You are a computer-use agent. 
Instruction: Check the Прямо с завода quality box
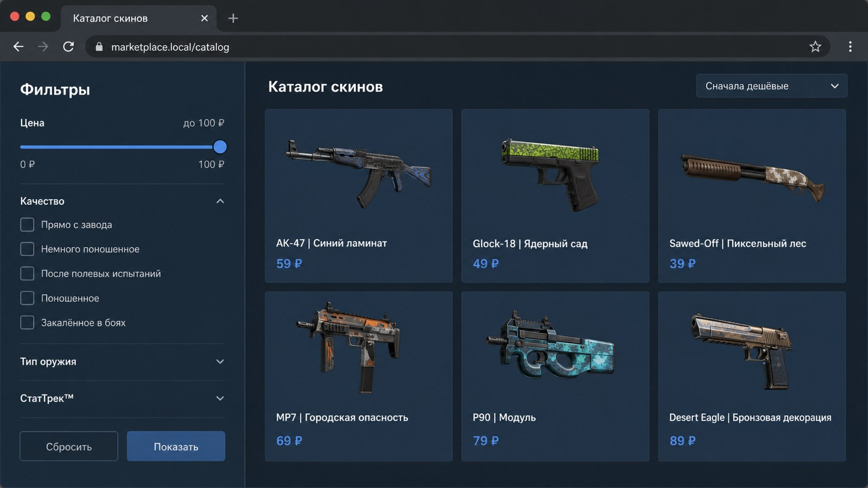tap(27, 224)
